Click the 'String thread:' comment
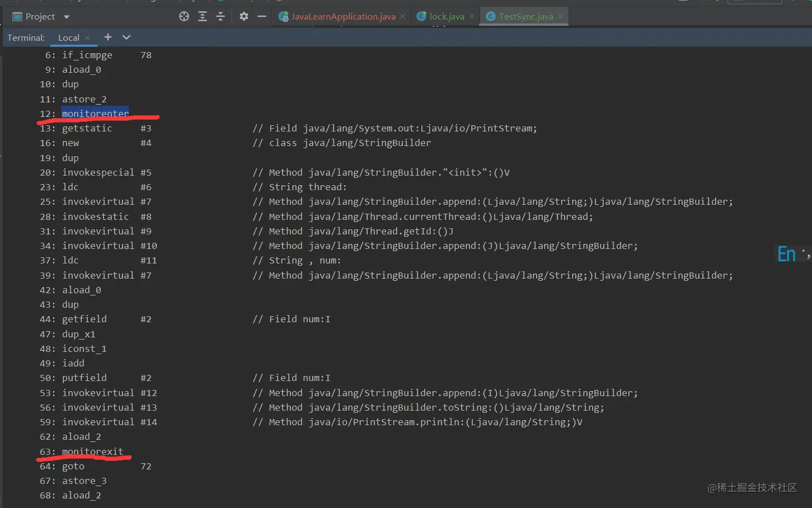This screenshot has height=508, width=812. [x=299, y=187]
